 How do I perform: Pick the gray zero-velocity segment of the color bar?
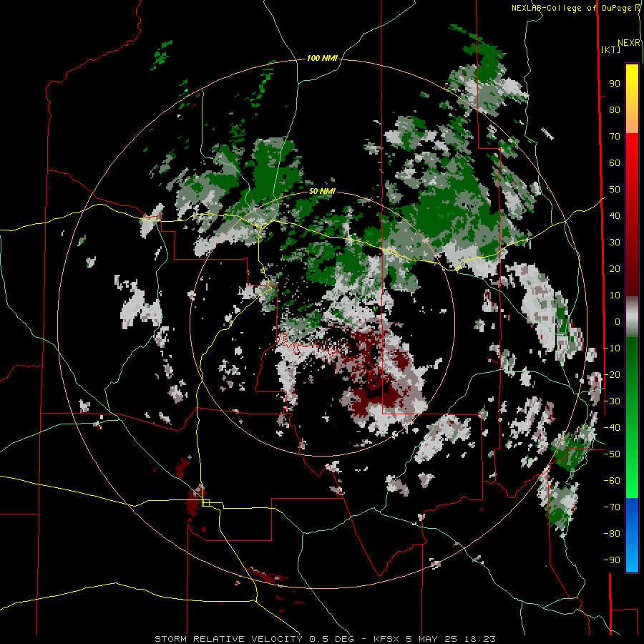(x=632, y=317)
